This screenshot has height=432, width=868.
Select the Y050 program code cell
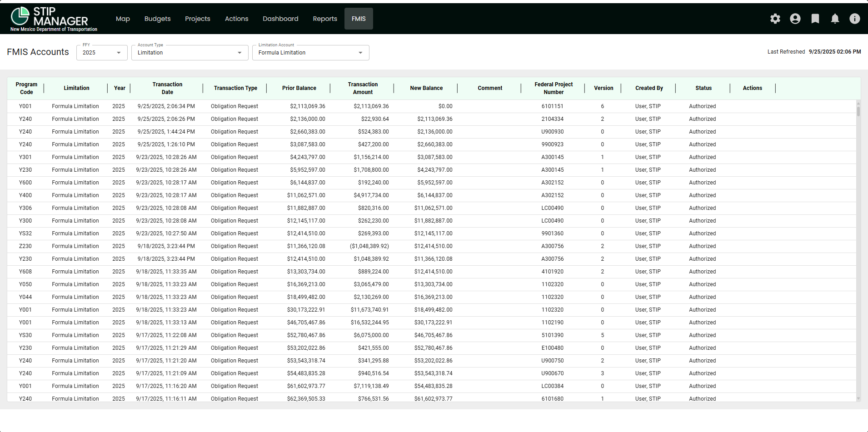pyautogui.click(x=25, y=284)
